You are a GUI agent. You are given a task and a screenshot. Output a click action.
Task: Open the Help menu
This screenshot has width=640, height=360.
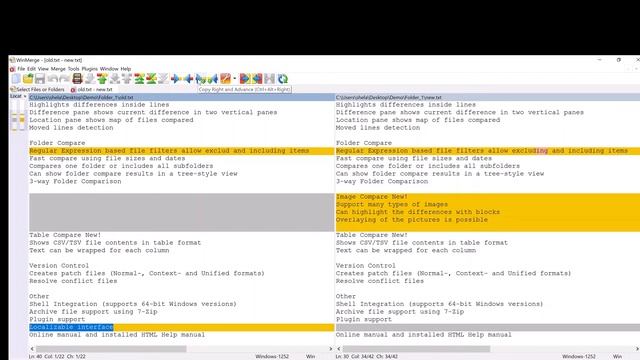click(126, 69)
